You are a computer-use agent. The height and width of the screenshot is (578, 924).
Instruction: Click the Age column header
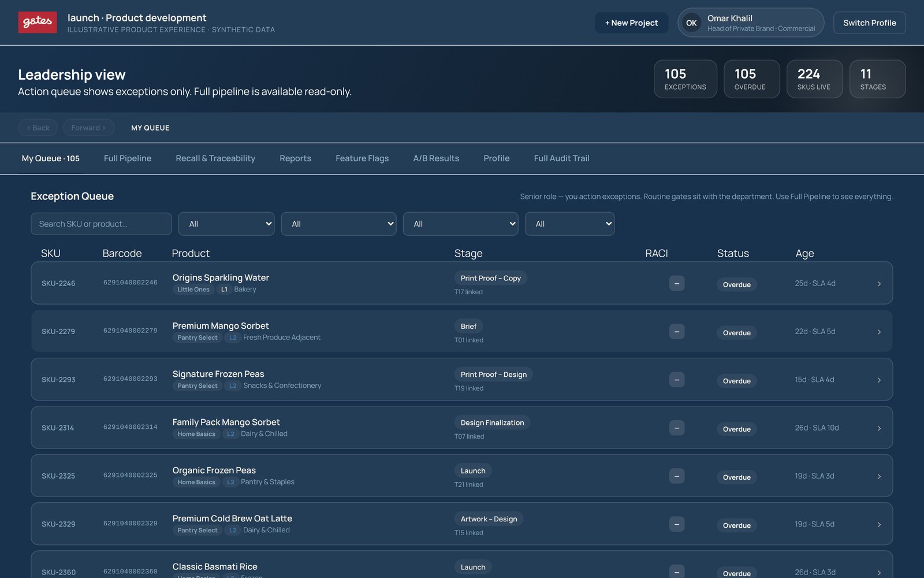tap(804, 253)
